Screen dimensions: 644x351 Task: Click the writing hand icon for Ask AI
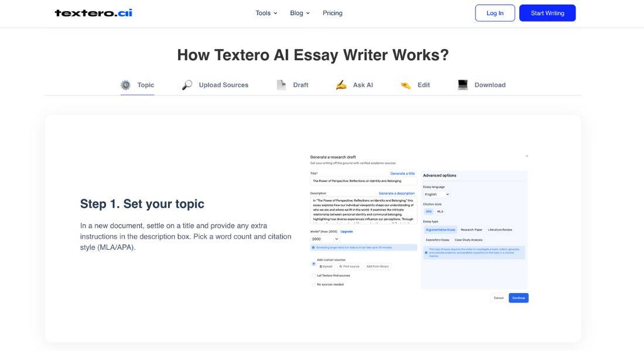point(341,85)
